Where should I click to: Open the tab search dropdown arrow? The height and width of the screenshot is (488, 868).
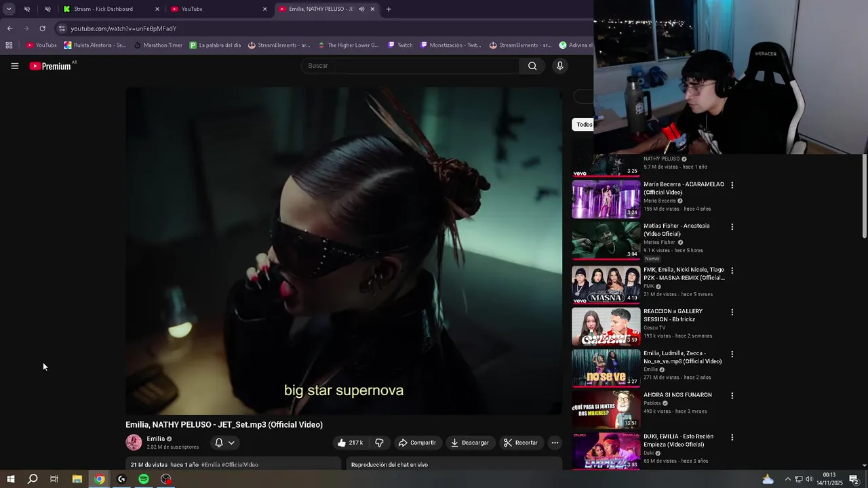click(x=9, y=9)
